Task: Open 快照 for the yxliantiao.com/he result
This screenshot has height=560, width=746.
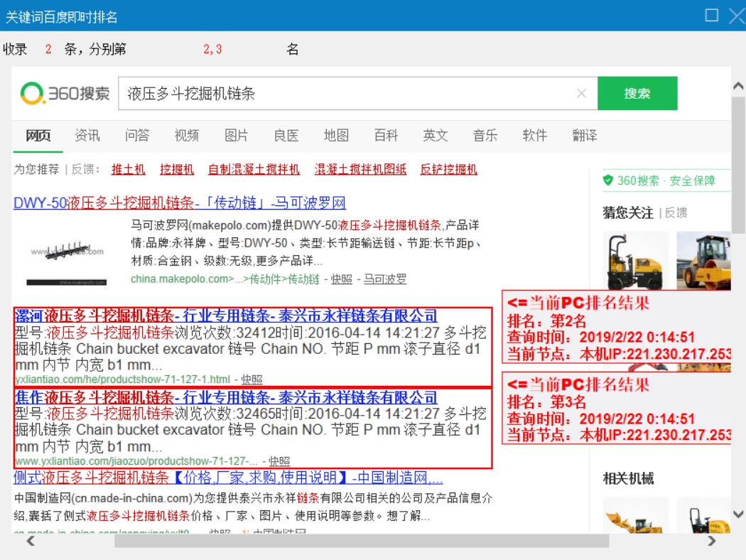Action: (252, 379)
